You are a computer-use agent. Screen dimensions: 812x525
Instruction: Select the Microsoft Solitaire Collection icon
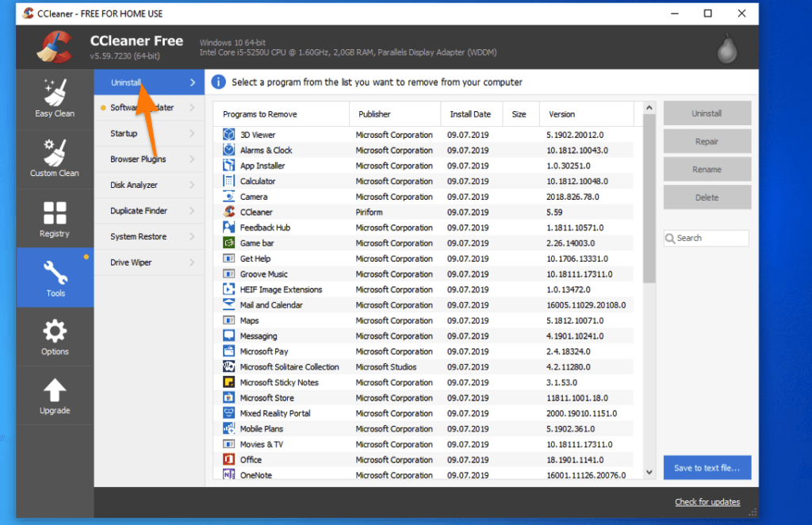click(x=229, y=366)
